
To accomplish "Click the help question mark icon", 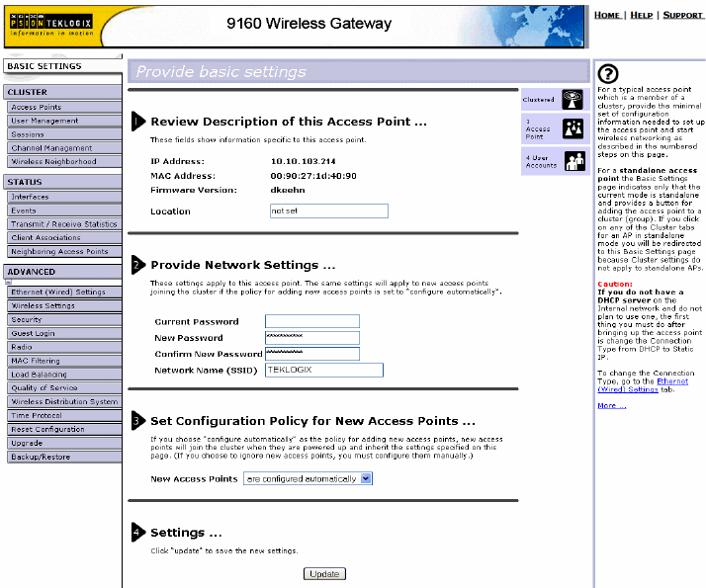I will tap(608, 74).
